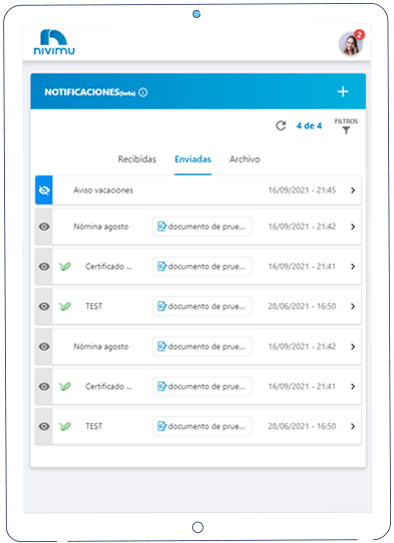
Task: Expand Aviso vacaciones with its chevron
Action: 353,190
